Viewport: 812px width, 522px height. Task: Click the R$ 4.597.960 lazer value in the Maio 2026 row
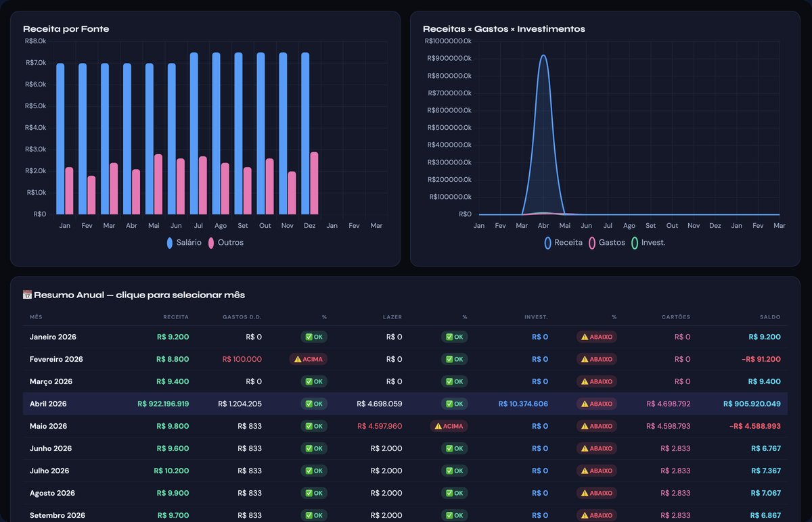click(380, 426)
